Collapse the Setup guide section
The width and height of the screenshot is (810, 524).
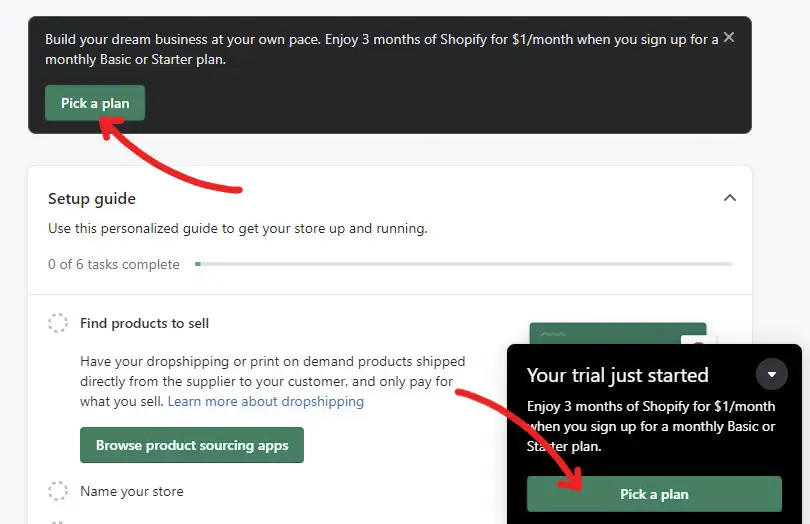click(x=729, y=198)
